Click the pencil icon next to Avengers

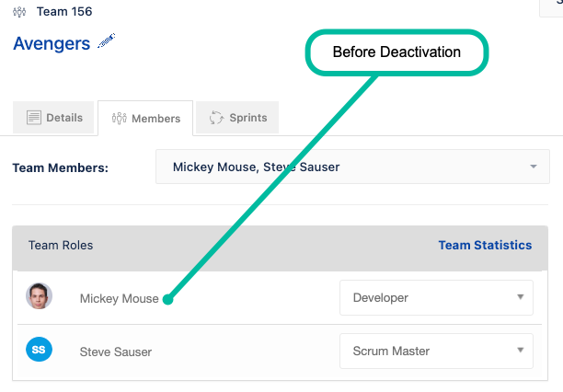tap(107, 40)
